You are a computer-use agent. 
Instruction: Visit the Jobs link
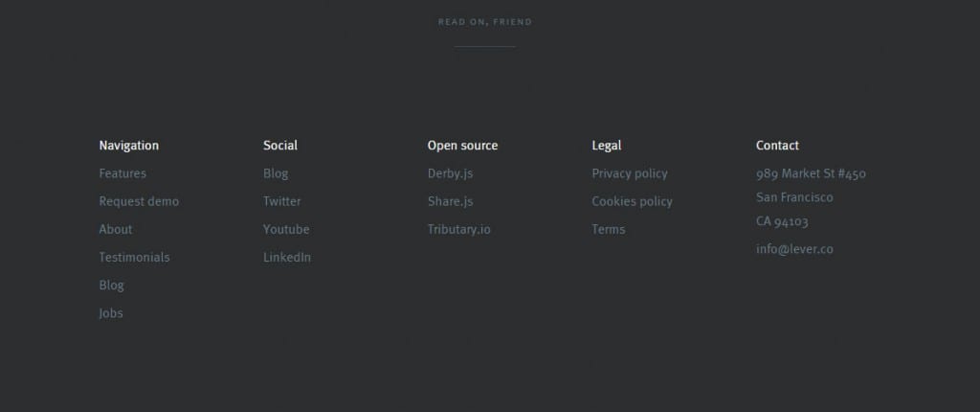(111, 313)
